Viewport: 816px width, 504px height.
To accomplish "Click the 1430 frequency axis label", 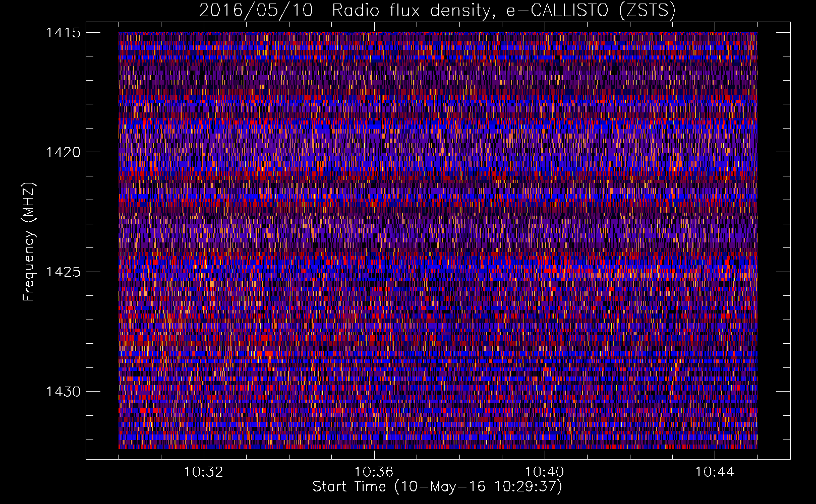I will tap(63, 392).
